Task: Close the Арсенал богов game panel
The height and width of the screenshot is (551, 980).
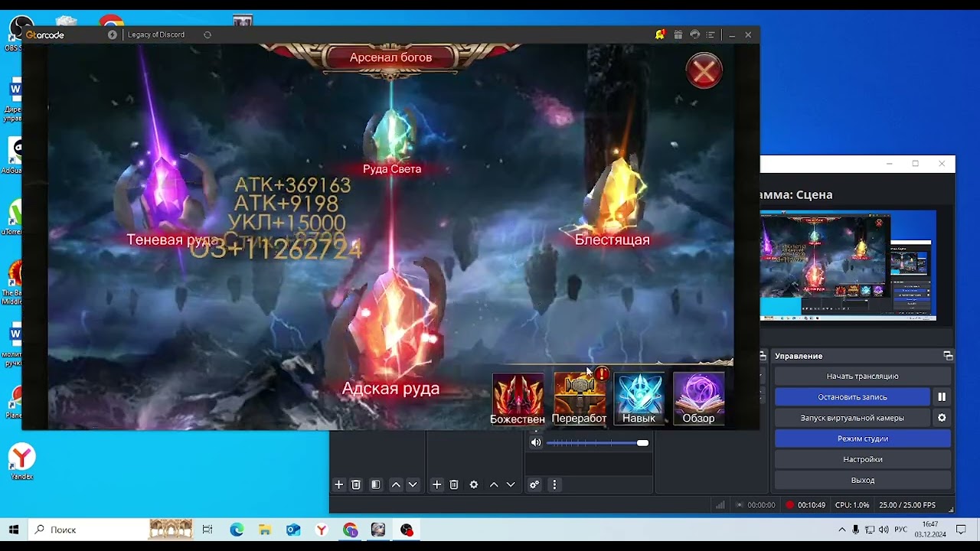Action: point(704,72)
